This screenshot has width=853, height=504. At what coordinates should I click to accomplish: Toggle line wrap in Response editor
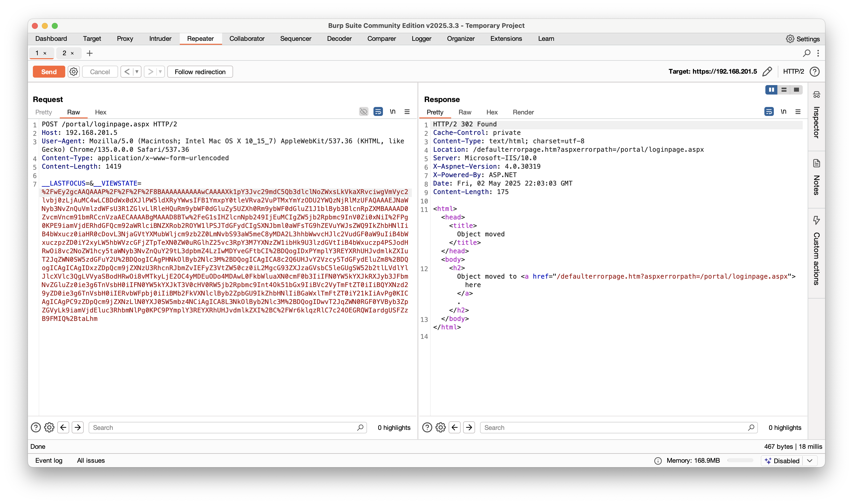point(769,111)
